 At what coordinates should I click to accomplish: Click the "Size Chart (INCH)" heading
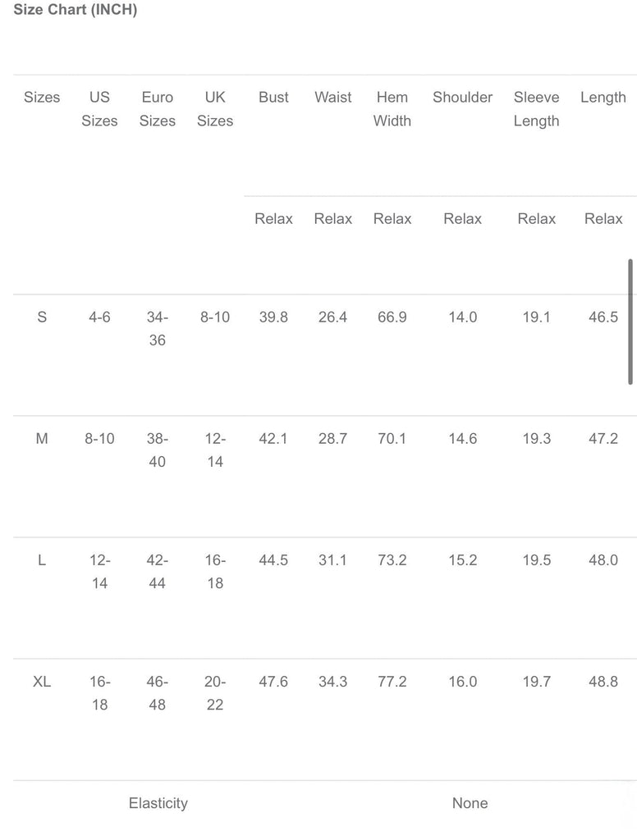(76, 11)
